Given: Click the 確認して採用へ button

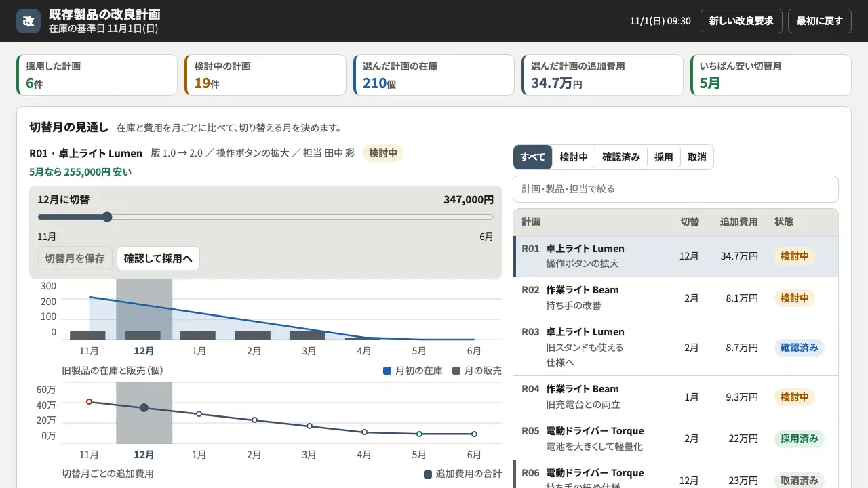Looking at the screenshot, I should pyautogui.click(x=158, y=258).
